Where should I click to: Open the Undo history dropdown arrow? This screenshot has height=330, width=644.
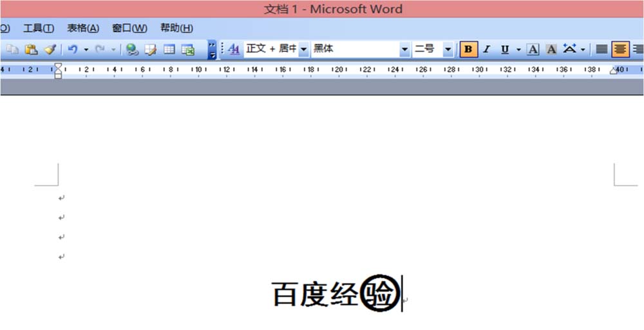(x=86, y=50)
